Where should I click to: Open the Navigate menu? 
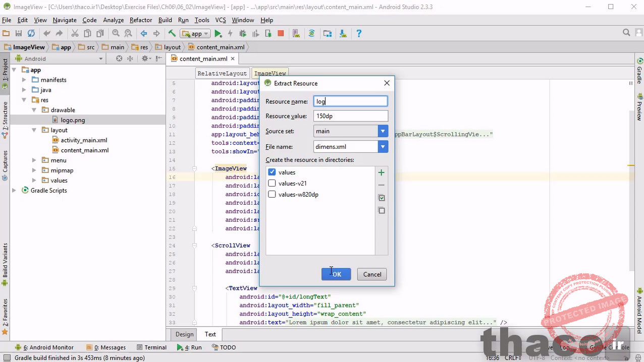[64, 20]
